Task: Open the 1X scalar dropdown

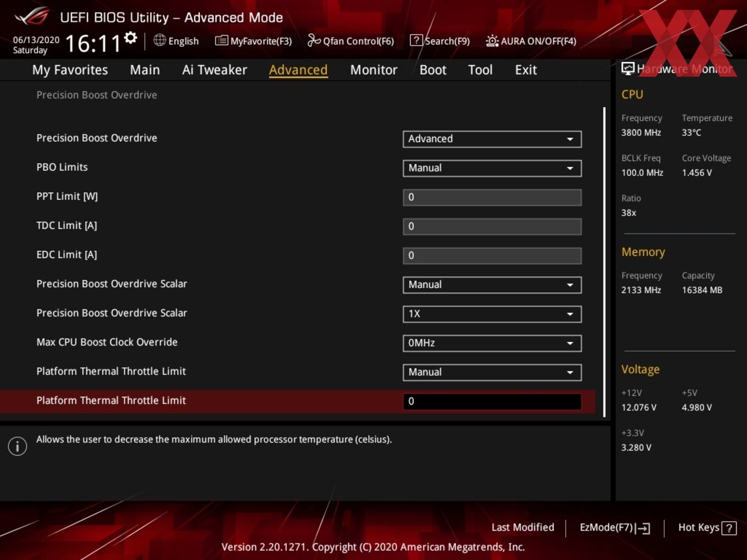Action: click(492, 313)
